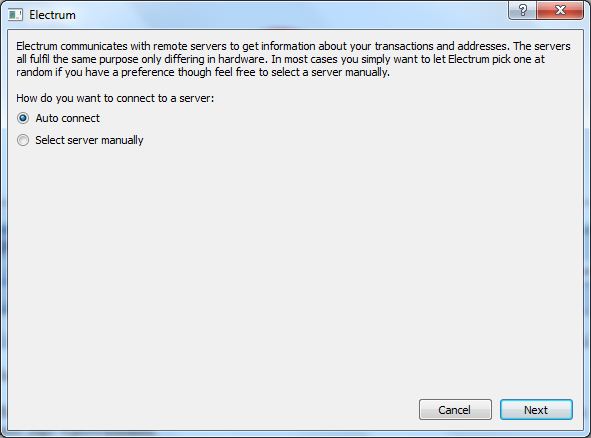591x438 pixels.
Task: Click the line starting "random if you have a preference"
Action: [203, 72]
